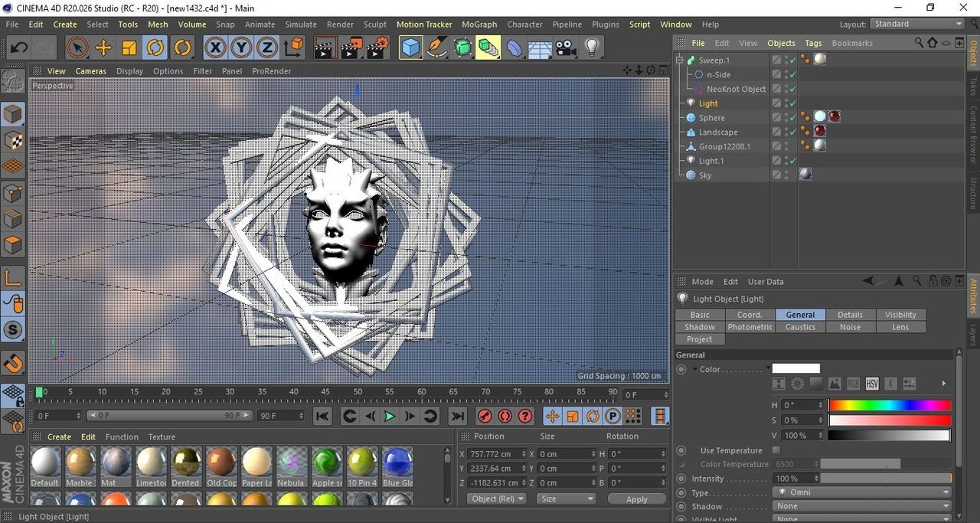
Task: Toggle the Color parameter animation circle
Action: pyautogui.click(x=681, y=369)
